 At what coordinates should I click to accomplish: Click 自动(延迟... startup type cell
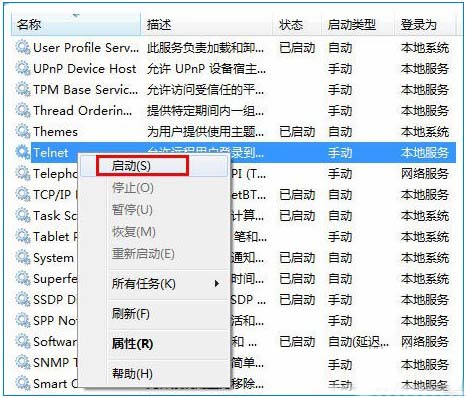pos(358,342)
